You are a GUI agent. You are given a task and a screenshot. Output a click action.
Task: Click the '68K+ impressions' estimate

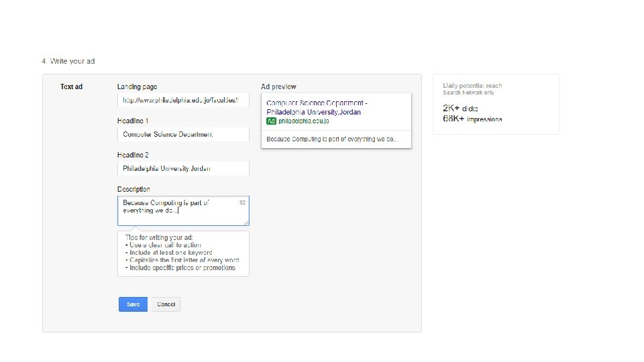tap(472, 119)
